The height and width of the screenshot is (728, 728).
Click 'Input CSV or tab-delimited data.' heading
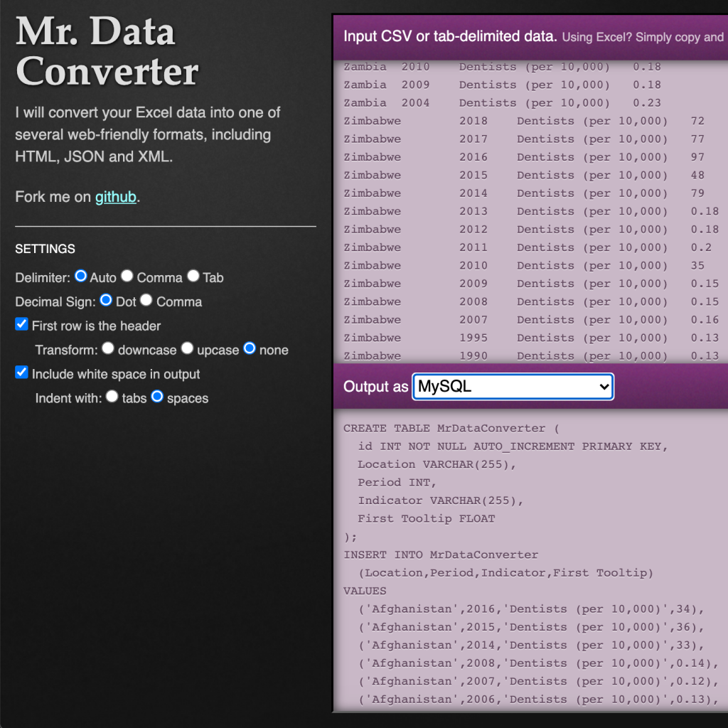click(450, 37)
